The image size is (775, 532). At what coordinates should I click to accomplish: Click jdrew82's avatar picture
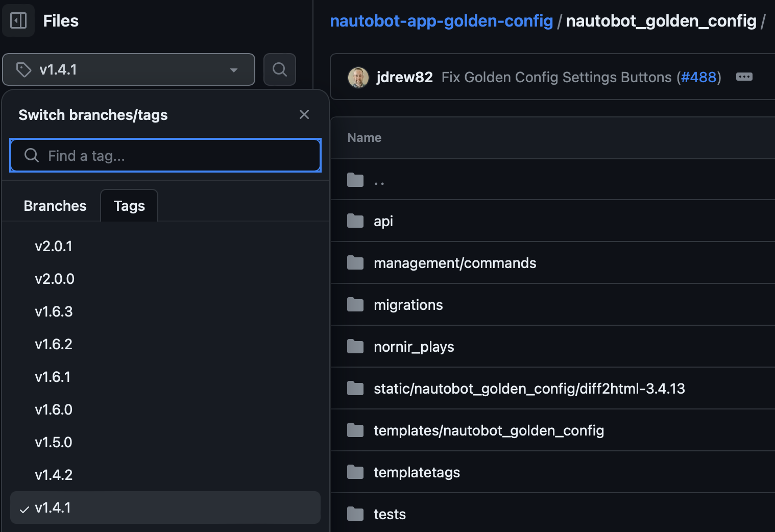click(x=358, y=78)
